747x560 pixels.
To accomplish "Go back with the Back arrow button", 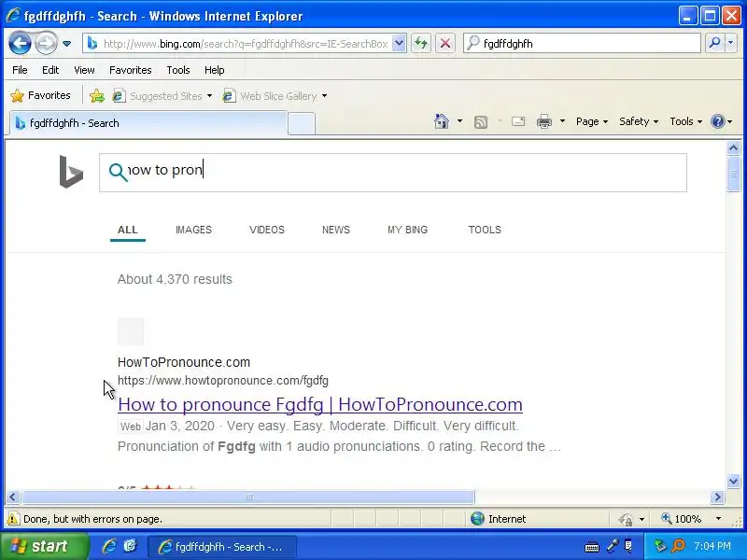I will coord(20,43).
